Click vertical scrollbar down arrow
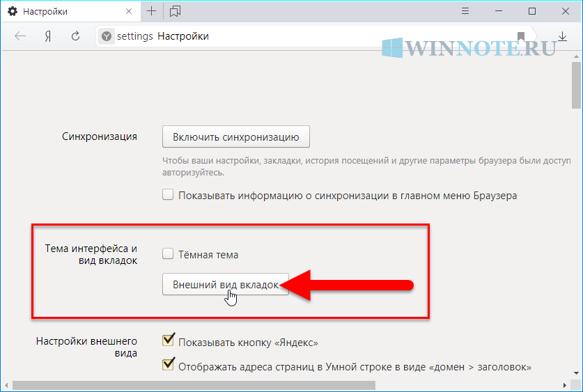This screenshot has height=392, width=583. pos(576,373)
